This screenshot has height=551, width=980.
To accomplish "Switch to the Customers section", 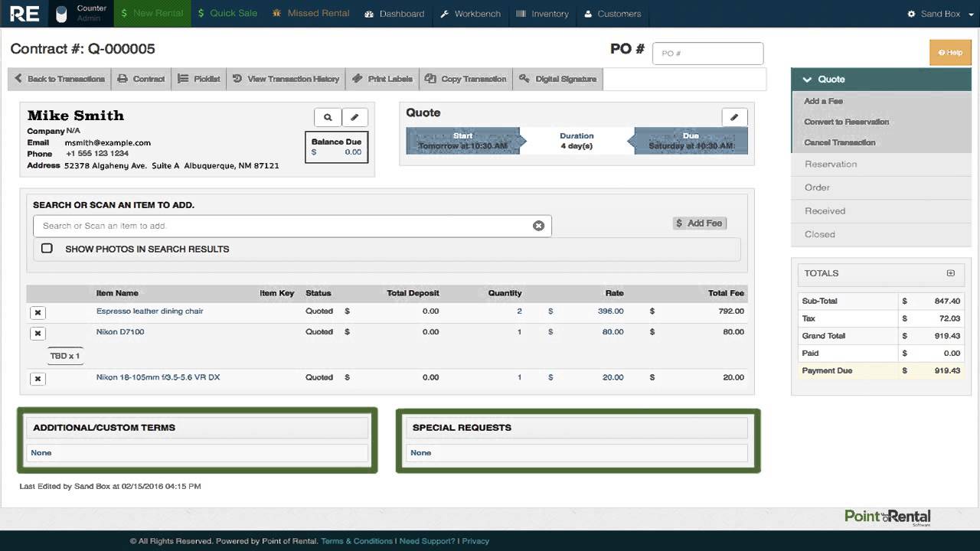I will point(611,13).
